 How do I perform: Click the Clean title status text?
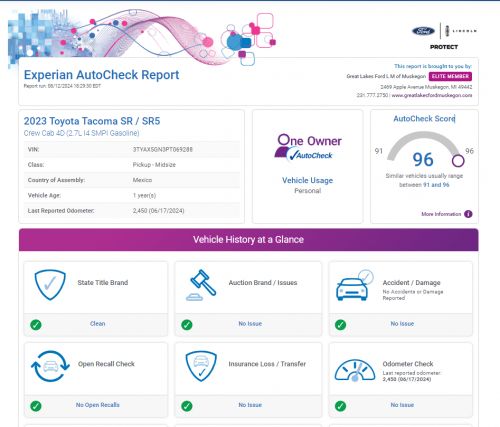pos(97,324)
